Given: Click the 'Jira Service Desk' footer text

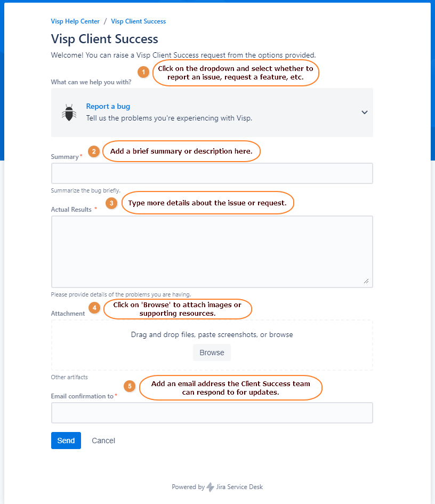Looking at the screenshot, I should point(239,487).
